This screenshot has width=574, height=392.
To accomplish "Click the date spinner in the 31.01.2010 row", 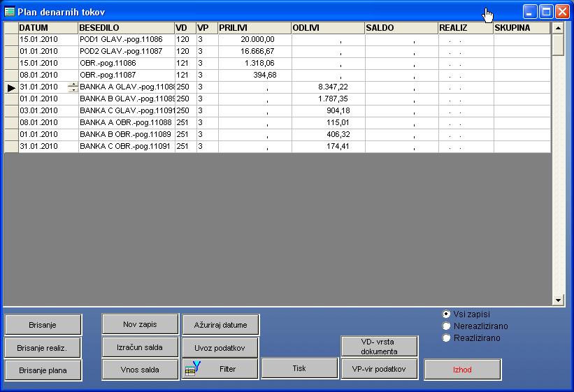I will [73, 87].
